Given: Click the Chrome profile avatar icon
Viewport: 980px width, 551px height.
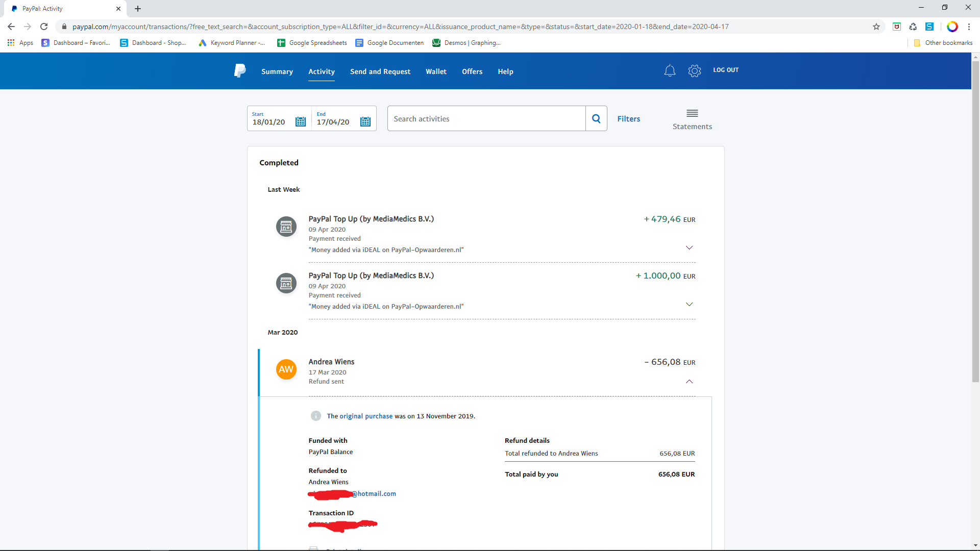Looking at the screenshot, I should 952,27.
